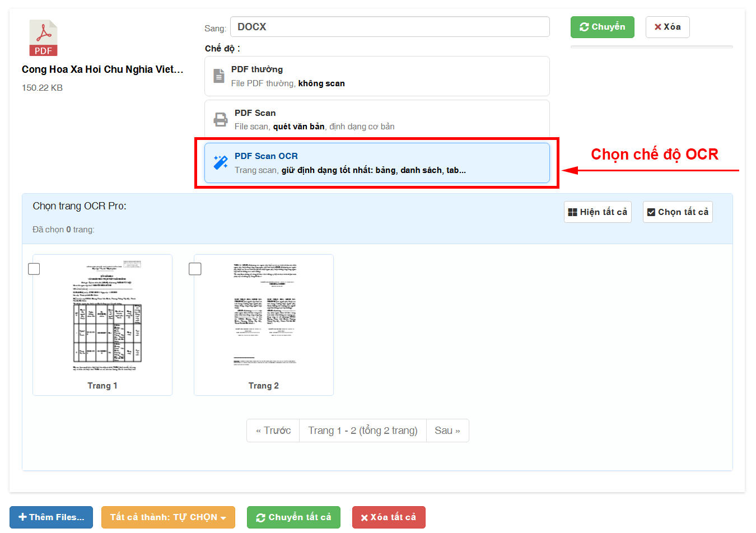Expand the Tất cả thành: TỰ CHỌN dropdown
The image size is (756, 533).
click(168, 517)
